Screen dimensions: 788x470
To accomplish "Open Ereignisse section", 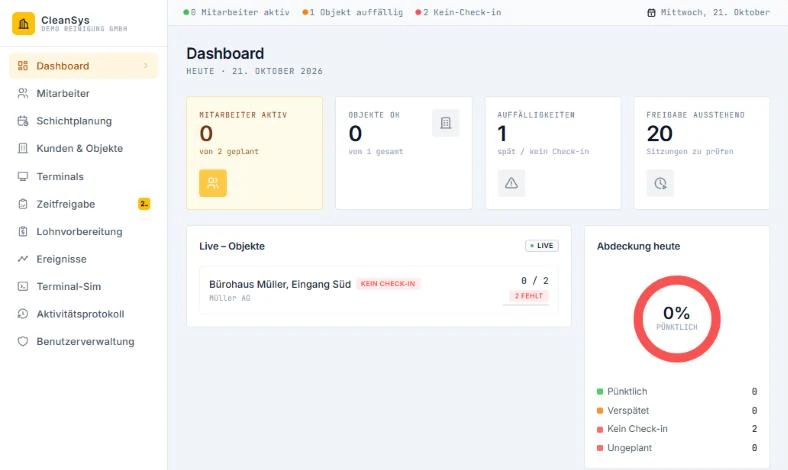I will point(83,259).
